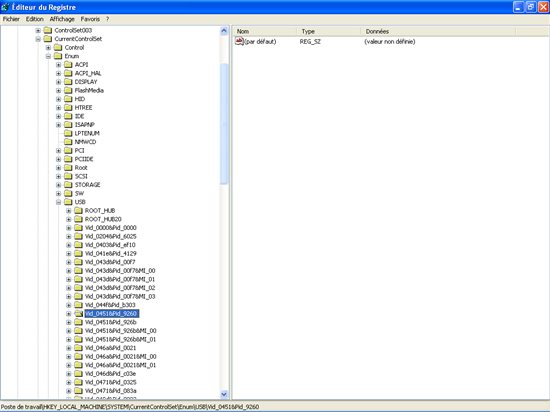Click the NMWCD folder icon
The image size is (550, 412).
68,142
